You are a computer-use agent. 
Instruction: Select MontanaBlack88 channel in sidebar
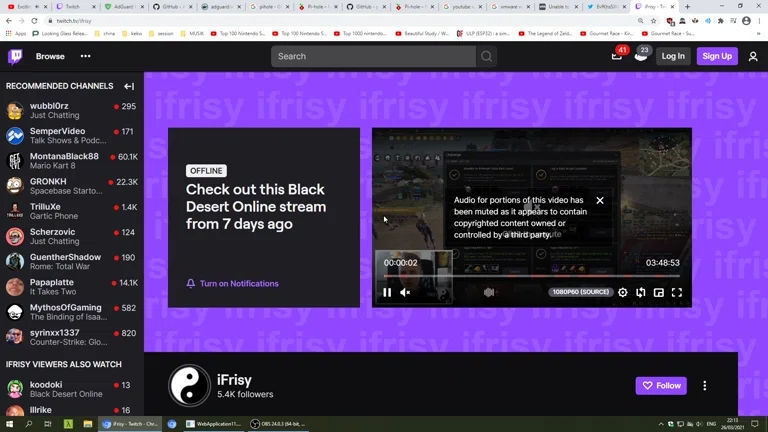coord(64,161)
